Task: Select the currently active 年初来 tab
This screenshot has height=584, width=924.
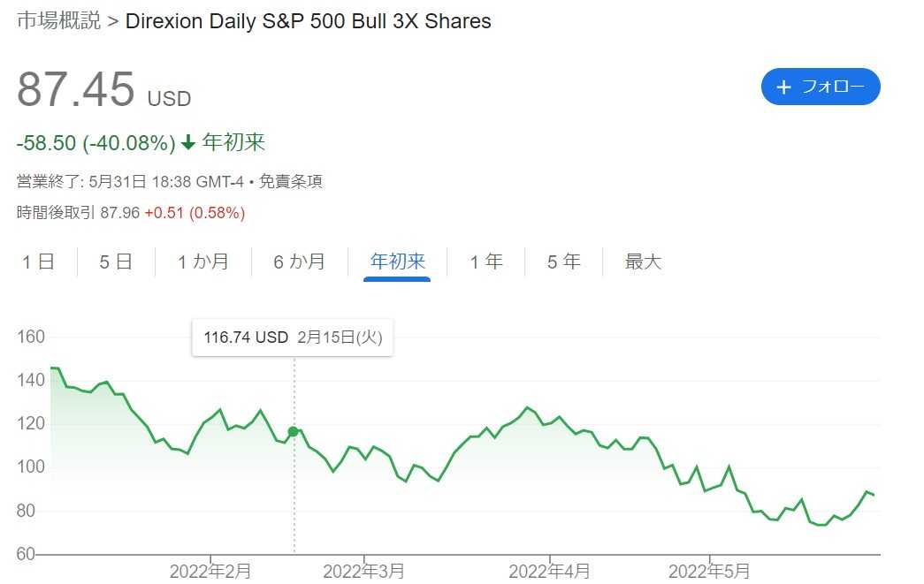Action: pos(395,262)
